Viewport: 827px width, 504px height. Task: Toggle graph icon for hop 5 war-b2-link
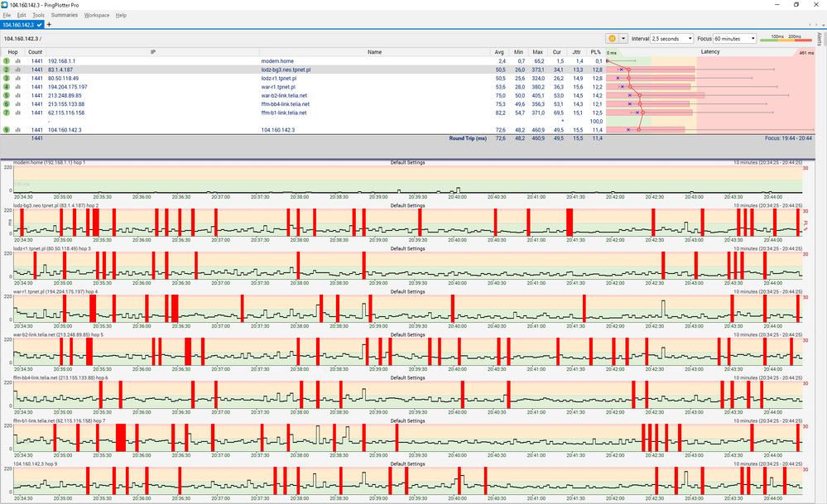coord(17,95)
